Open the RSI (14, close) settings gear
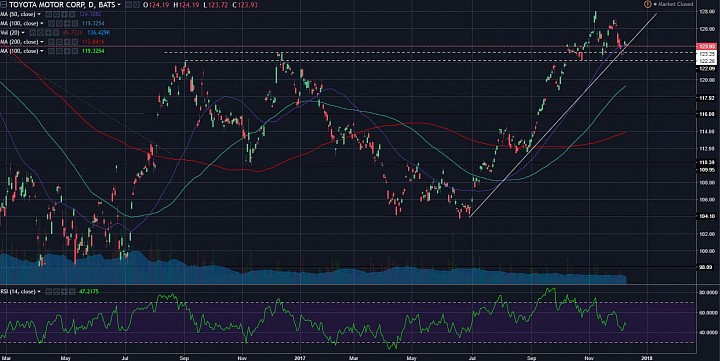The image size is (720, 361). [56, 292]
